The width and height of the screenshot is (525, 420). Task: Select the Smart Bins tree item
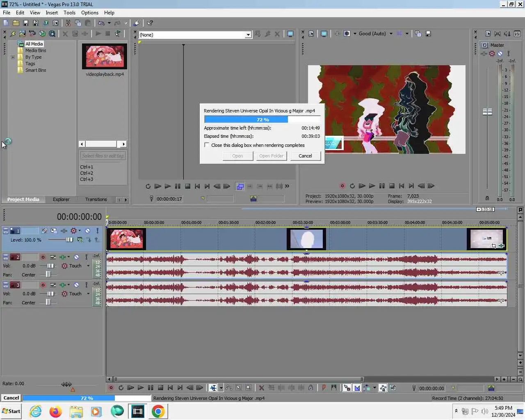[x=36, y=70]
